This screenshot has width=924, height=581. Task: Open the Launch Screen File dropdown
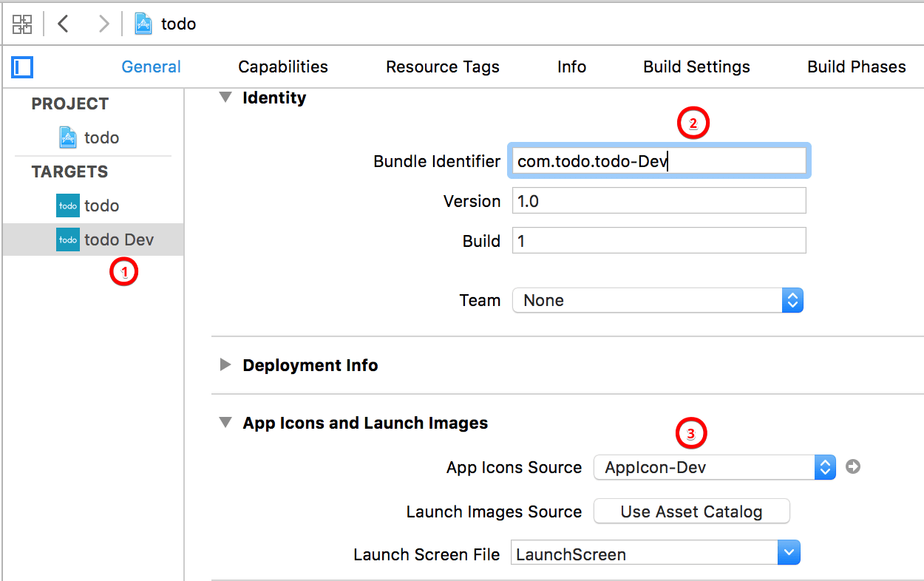[788, 552]
